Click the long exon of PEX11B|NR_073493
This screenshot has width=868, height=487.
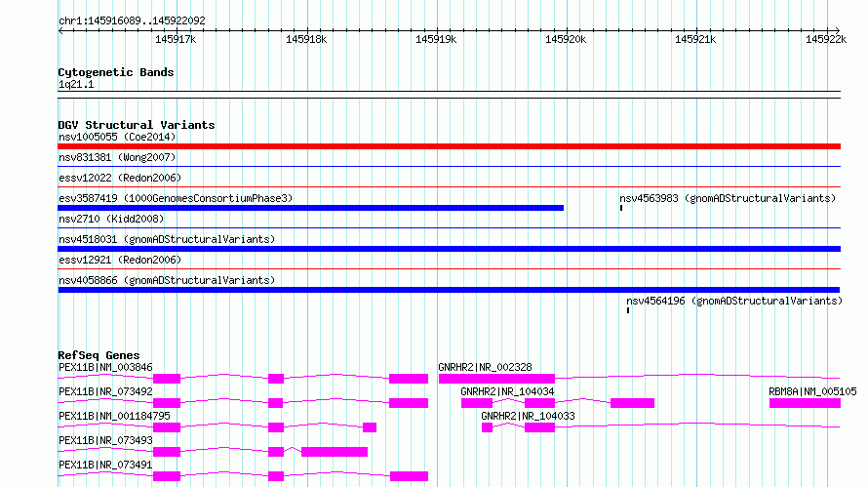pos(335,452)
